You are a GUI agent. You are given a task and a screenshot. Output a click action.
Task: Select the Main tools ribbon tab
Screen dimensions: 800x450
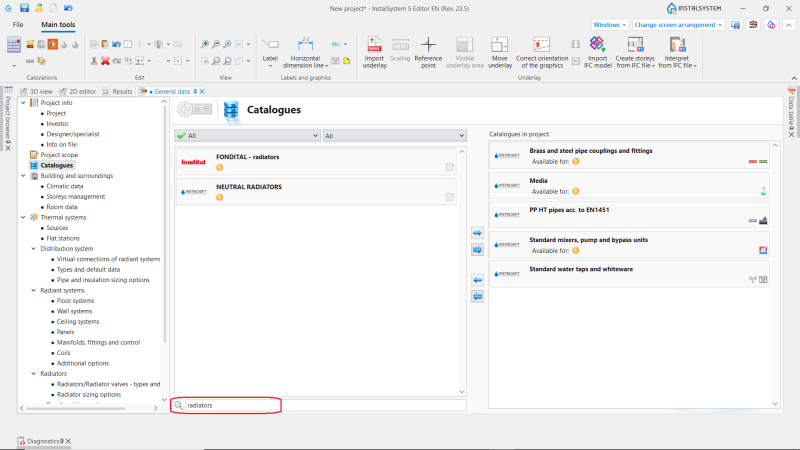58,24
